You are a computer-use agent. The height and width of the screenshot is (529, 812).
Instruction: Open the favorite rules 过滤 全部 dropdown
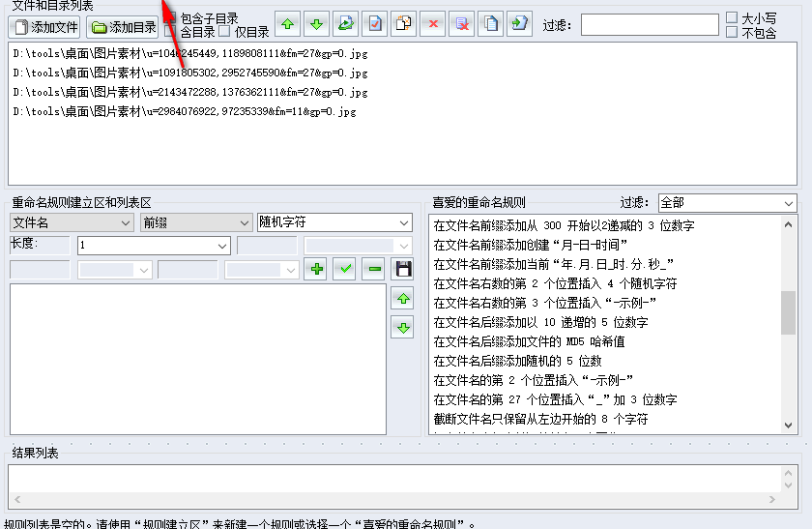tap(728, 202)
